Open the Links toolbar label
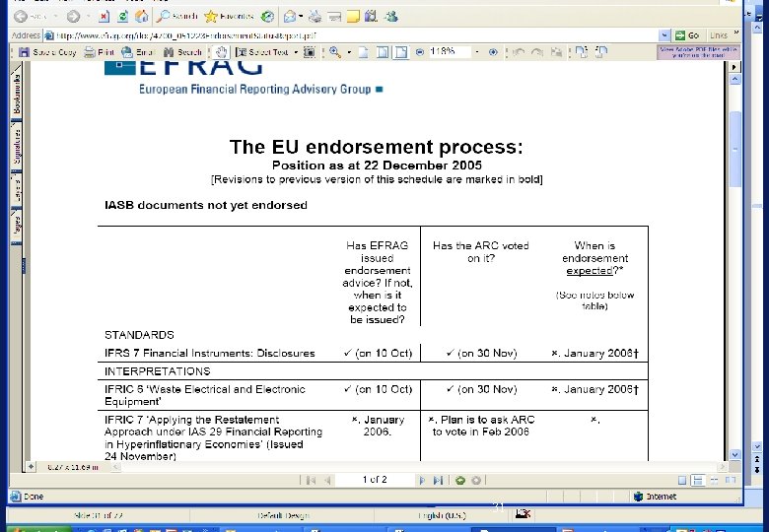The image size is (769, 532). [719, 35]
